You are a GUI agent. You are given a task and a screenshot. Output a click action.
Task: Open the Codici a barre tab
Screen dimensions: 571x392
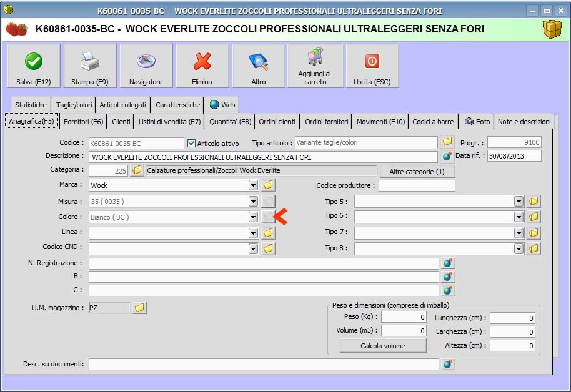pyautogui.click(x=433, y=122)
